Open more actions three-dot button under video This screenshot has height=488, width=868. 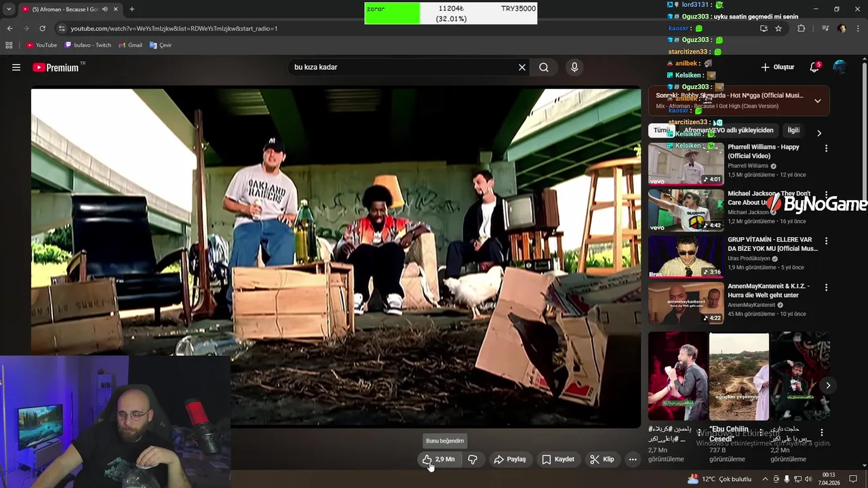[633, 460]
